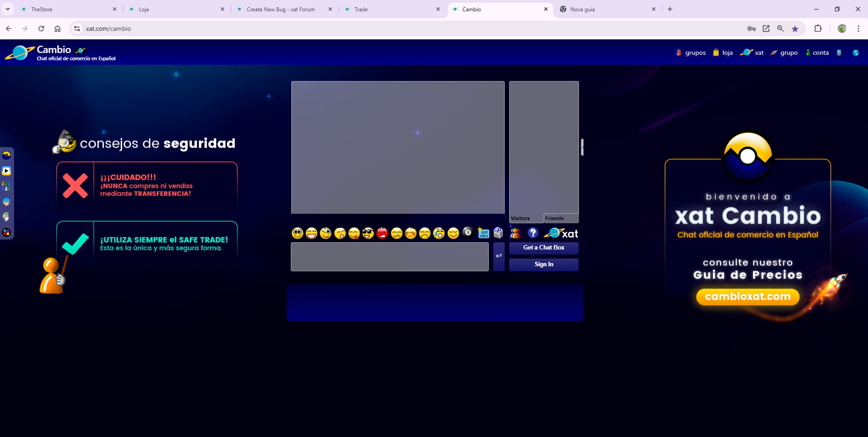Open the radio music icon in chat
The height and width of the screenshot is (437, 868).
click(x=498, y=233)
